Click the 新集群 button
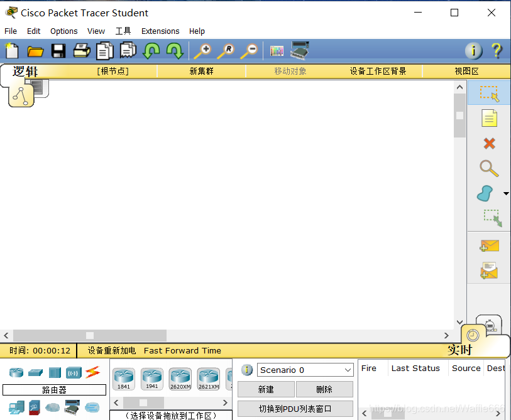The height and width of the screenshot is (420, 511). point(201,72)
